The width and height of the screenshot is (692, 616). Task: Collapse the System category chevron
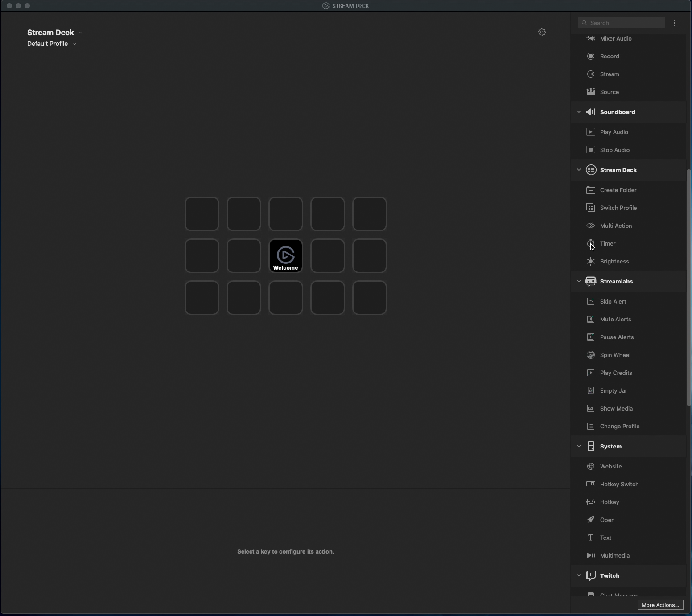579,446
